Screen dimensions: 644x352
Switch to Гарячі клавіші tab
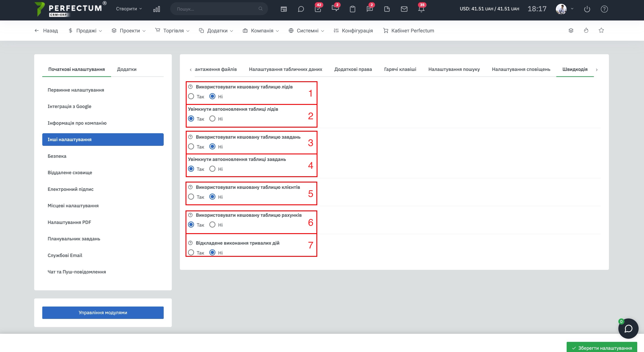click(400, 69)
